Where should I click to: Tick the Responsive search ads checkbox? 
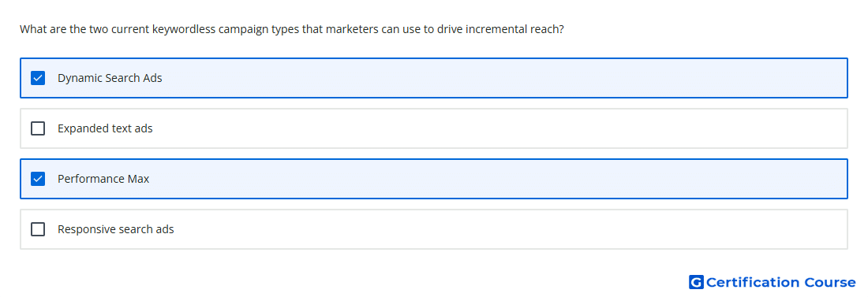pyautogui.click(x=38, y=229)
